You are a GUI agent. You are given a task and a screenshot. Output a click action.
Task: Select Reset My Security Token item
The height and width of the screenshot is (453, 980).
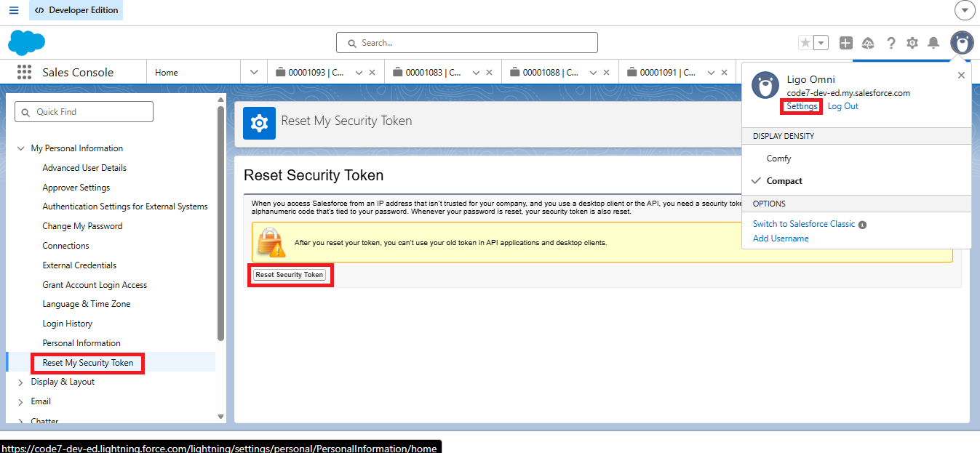pos(88,363)
